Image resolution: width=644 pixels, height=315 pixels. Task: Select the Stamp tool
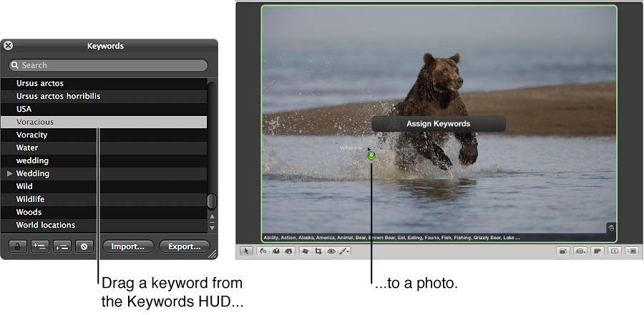288,251
